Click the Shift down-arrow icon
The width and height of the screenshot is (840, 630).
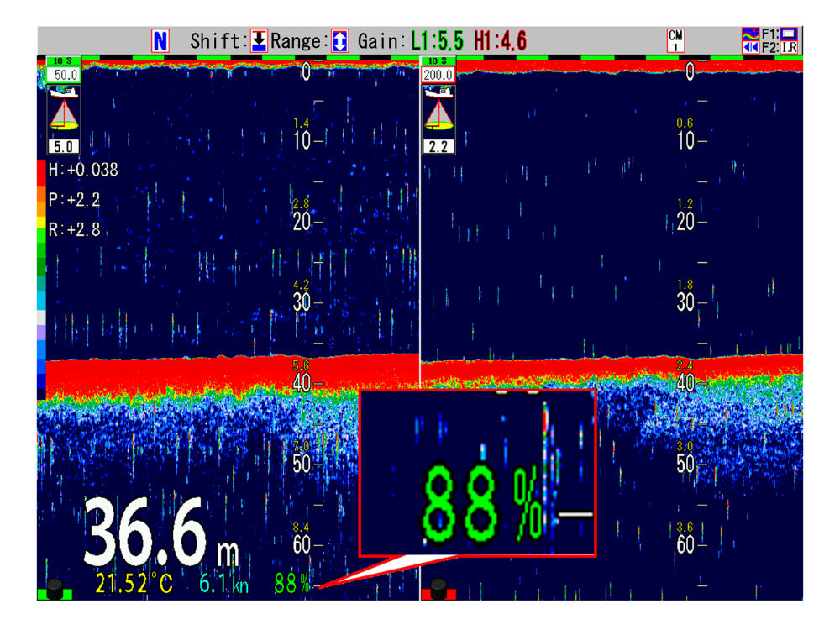259,41
